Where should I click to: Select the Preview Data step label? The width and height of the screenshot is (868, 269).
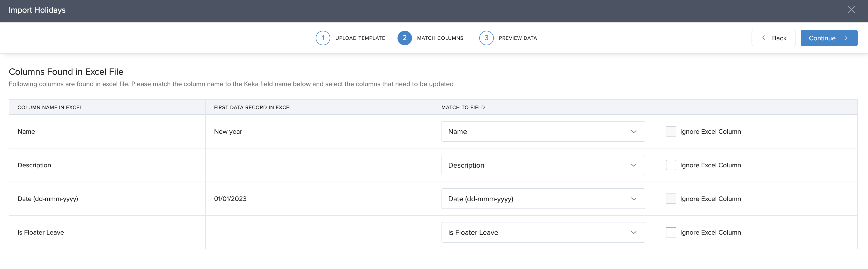(x=518, y=38)
